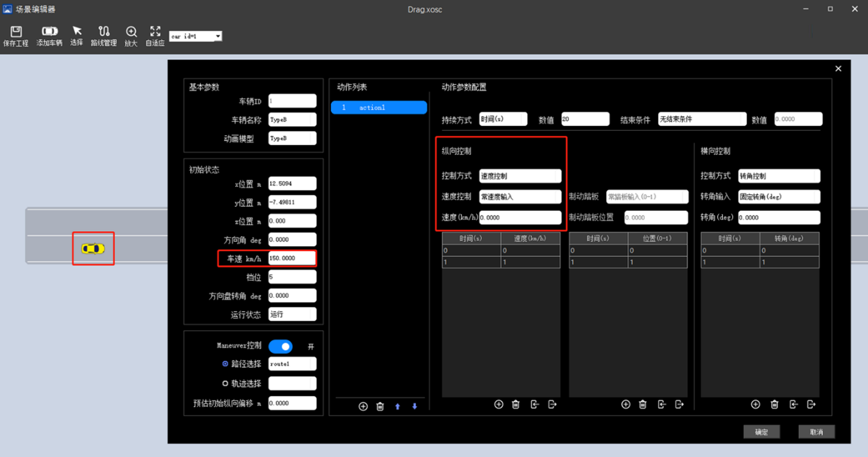Viewport: 868px width, 457px height.
Task: Select the 路径选择 radio button
Action: 225,364
